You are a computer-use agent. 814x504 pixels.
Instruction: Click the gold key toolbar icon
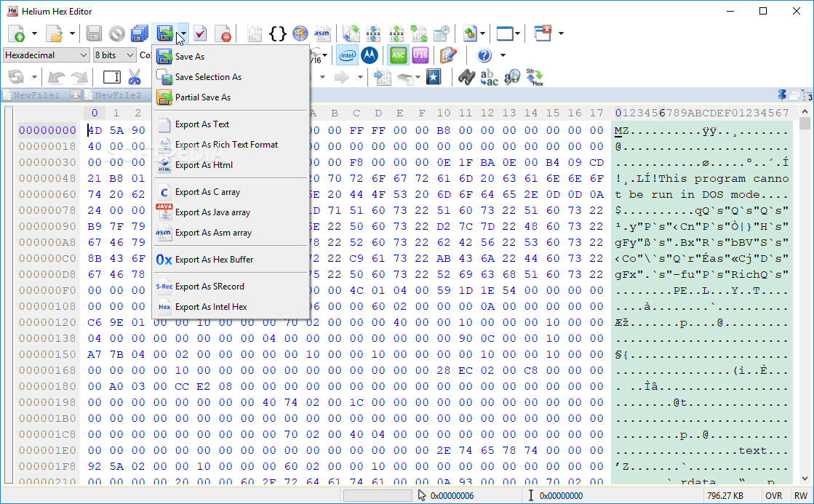pyautogui.click(x=300, y=33)
